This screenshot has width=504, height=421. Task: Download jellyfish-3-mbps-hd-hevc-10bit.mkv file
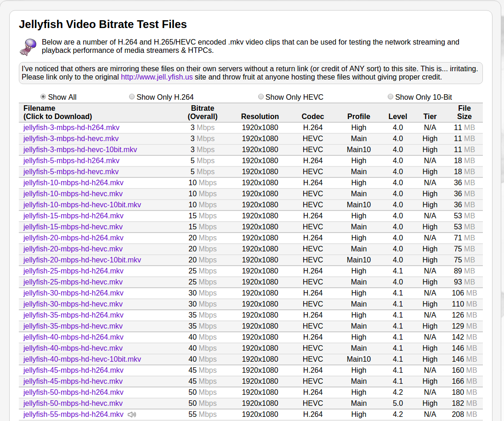(x=80, y=150)
